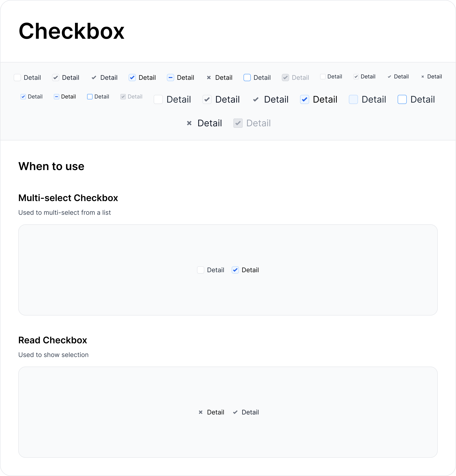Click the large x-mark Detail icon in the showcase
456x476 pixels.
click(189, 123)
